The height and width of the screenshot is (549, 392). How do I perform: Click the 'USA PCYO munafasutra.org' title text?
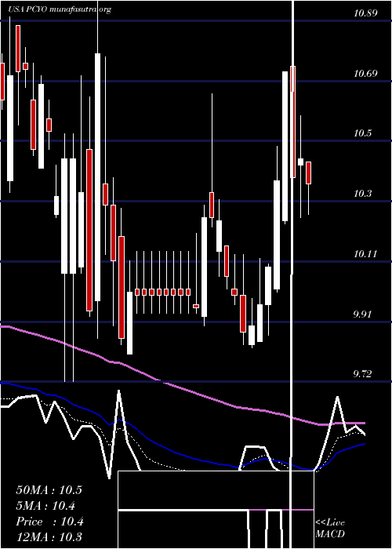60,9
